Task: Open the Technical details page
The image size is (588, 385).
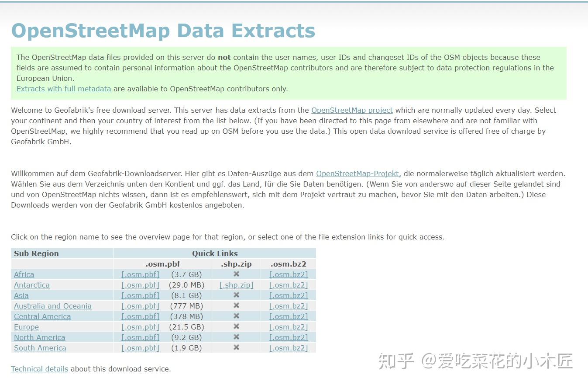Action: coord(39,369)
